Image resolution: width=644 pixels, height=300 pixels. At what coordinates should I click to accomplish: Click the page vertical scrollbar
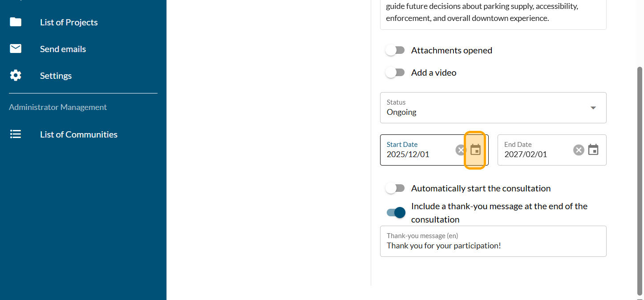click(640, 178)
